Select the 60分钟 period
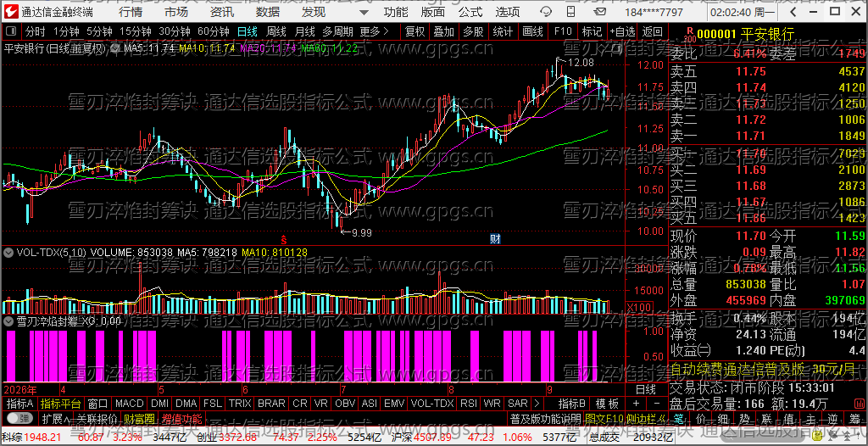Screen dimensions: 868x446 tap(214, 31)
